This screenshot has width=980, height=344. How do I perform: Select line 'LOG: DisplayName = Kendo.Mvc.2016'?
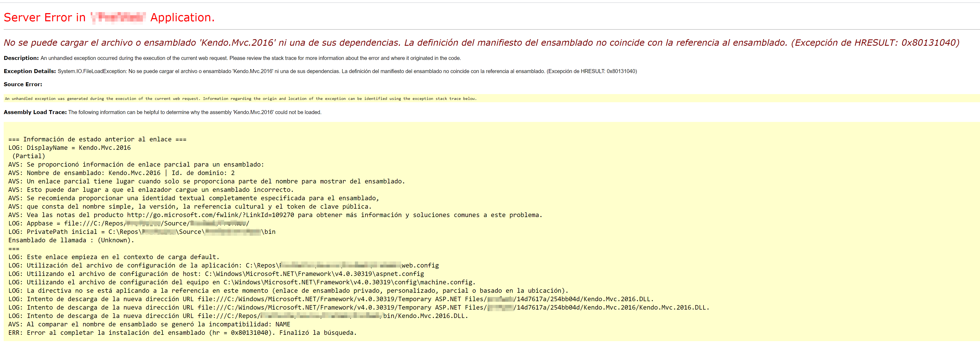pos(70,147)
